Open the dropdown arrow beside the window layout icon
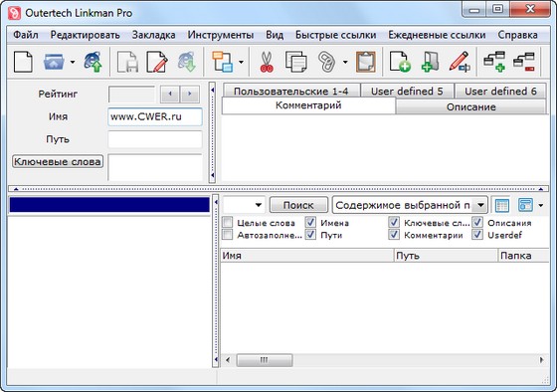 pos(241,62)
